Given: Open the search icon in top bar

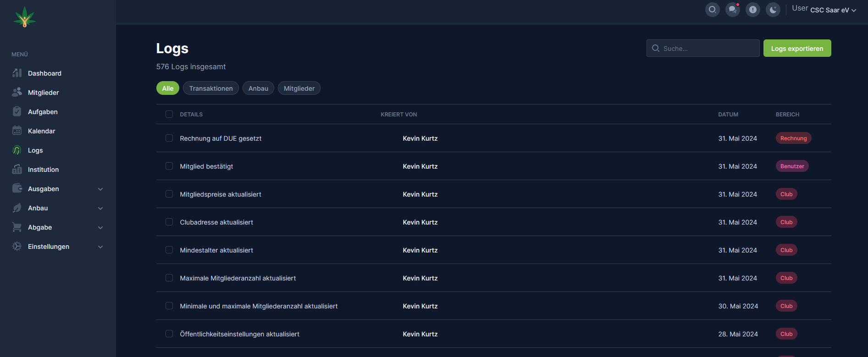Looking at the screenshot, I should click(712, 10).
